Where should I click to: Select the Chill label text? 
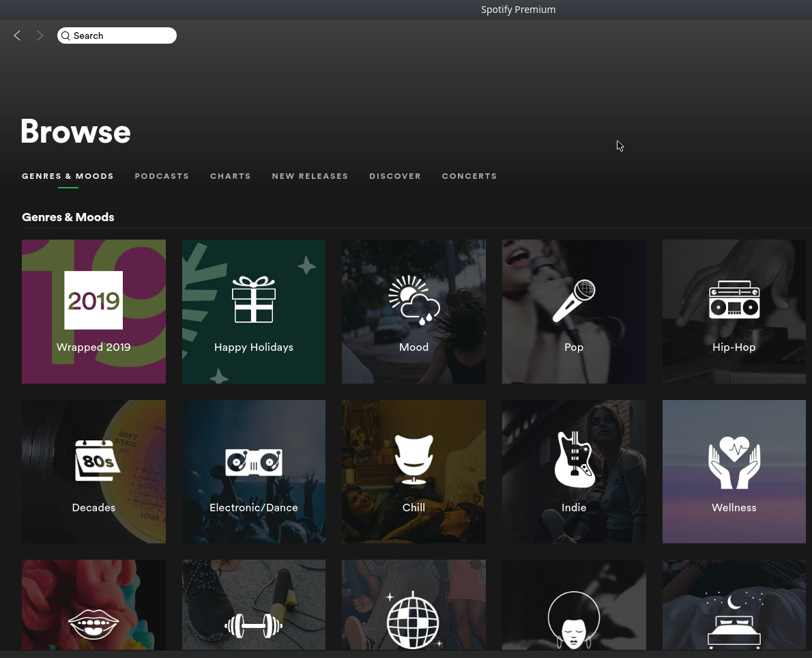[x=414, y=508]
